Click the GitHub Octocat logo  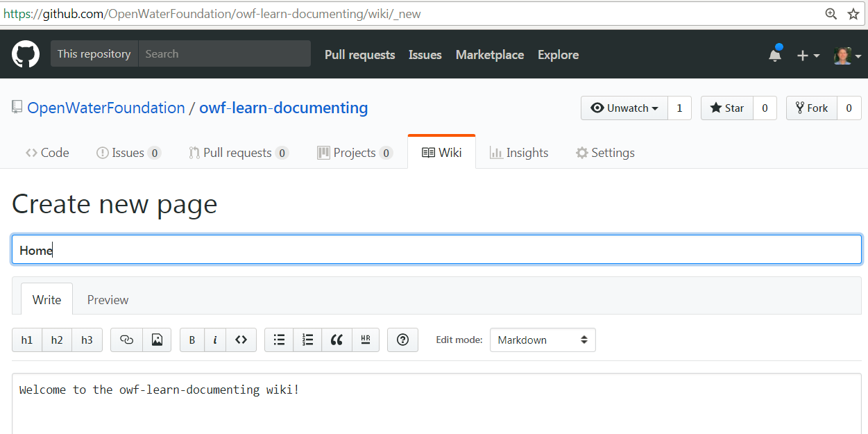tap(25, 54)
